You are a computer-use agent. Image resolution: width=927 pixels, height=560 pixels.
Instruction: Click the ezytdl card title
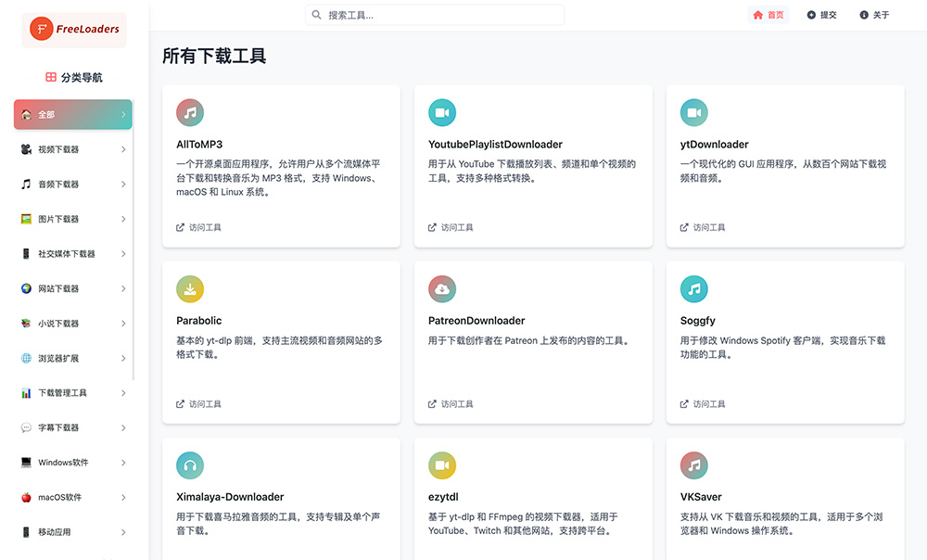point(443,497)
